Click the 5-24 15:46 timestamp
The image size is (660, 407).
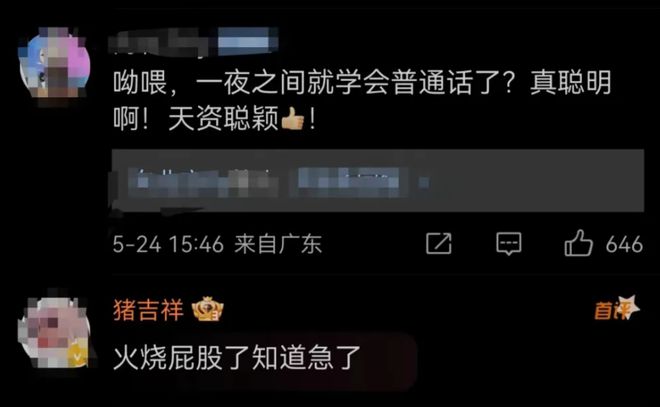tap(168, 244)
